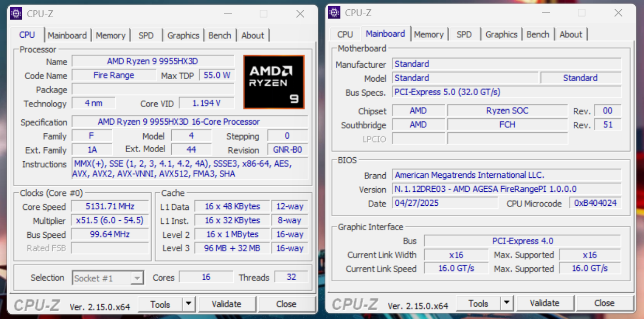The image size is (644, 319).
Task: Click the Multiplier value x51.5
Action: [x=109, y=220]
